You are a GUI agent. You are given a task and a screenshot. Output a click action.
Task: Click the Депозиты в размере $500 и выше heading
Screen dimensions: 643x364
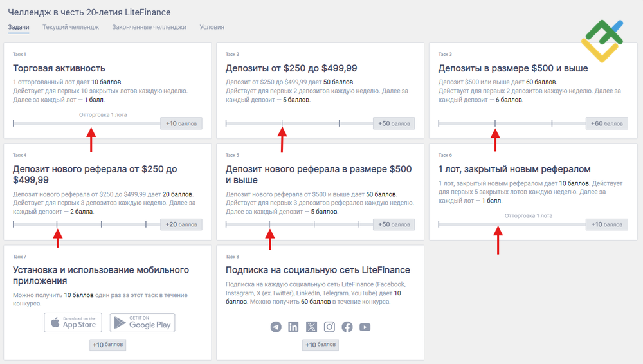(x=513, y=68)
